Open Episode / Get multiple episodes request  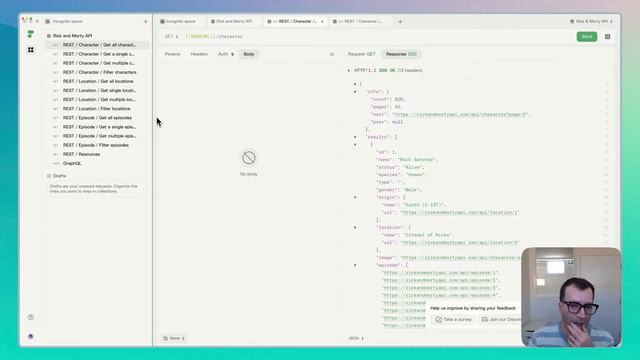click(x=97, y=136)
